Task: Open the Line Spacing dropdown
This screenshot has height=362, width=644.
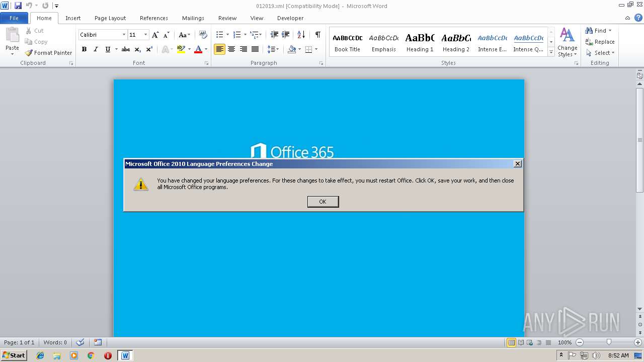Action: point(273,49)
